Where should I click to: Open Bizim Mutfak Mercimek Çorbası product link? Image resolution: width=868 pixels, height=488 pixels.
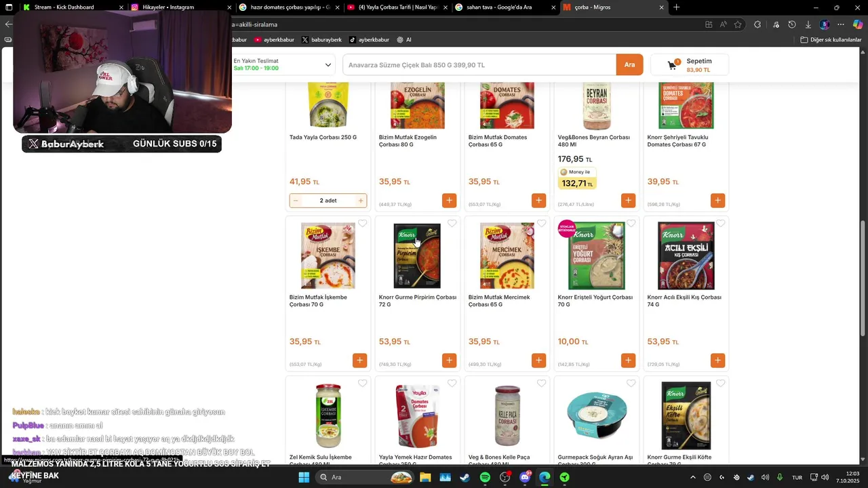click(498, 301)
